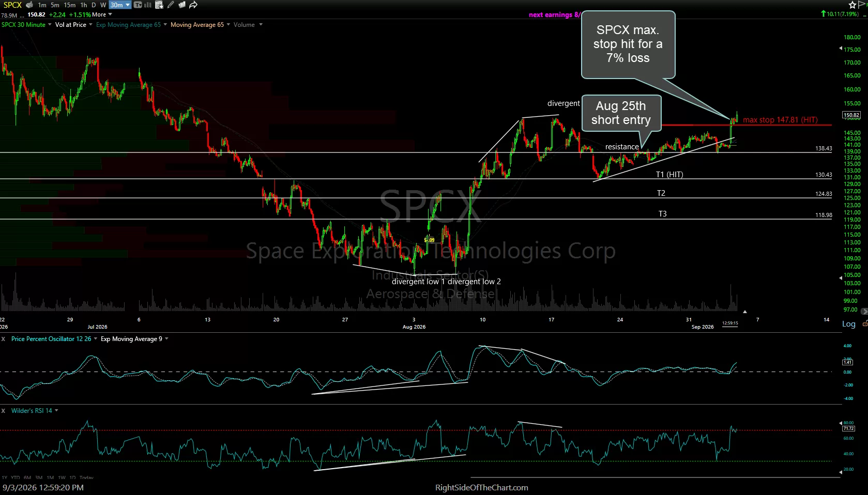Viewport: 868px width, 495px height.
Task: Click the 9/3/2026 12:59:20 PM timestamp
Action: (43, 488)
